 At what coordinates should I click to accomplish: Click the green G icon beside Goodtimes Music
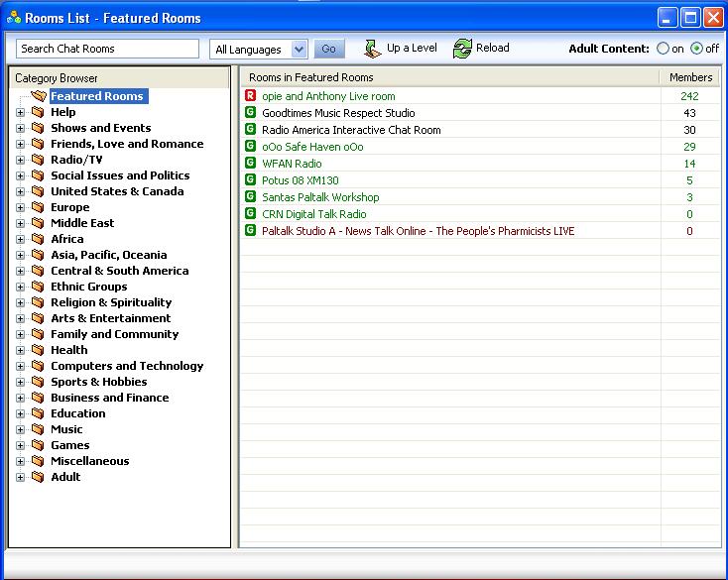tap(250, 112)
